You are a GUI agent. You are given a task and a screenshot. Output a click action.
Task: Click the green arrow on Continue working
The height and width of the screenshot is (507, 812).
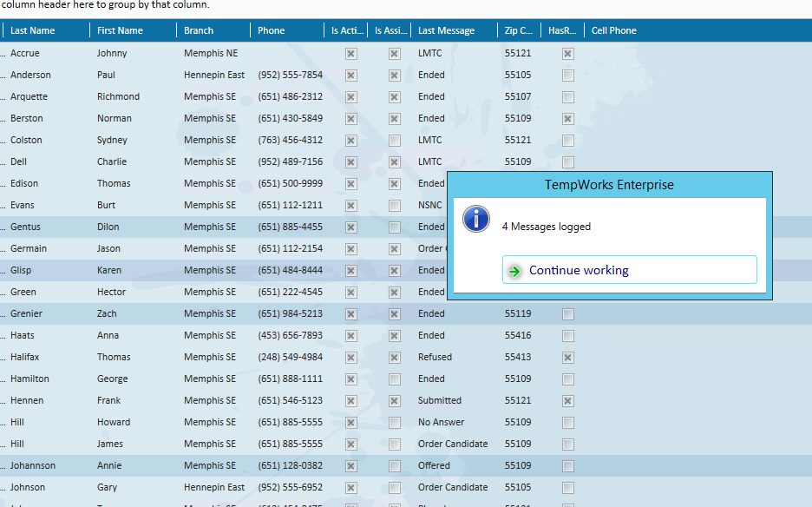click(x=514, y=271)
